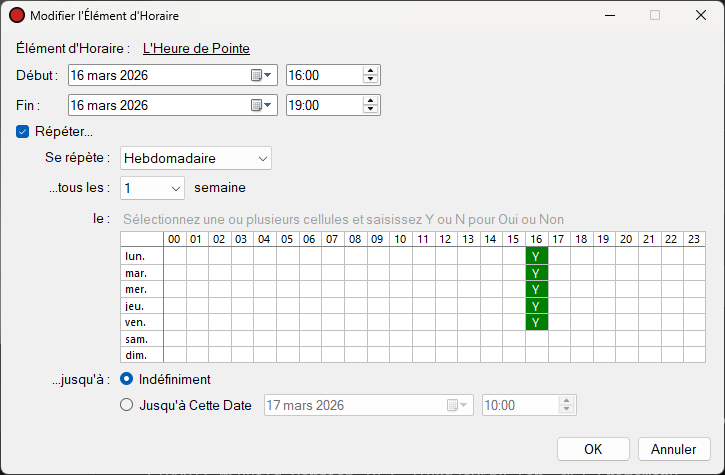Open the tous les interval dropdown

(x=152, y=188)
